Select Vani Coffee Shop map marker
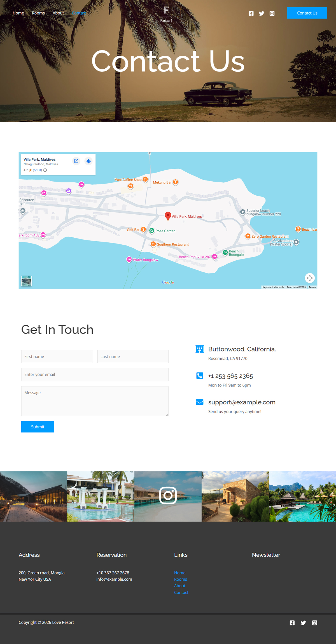 point(145,180)
